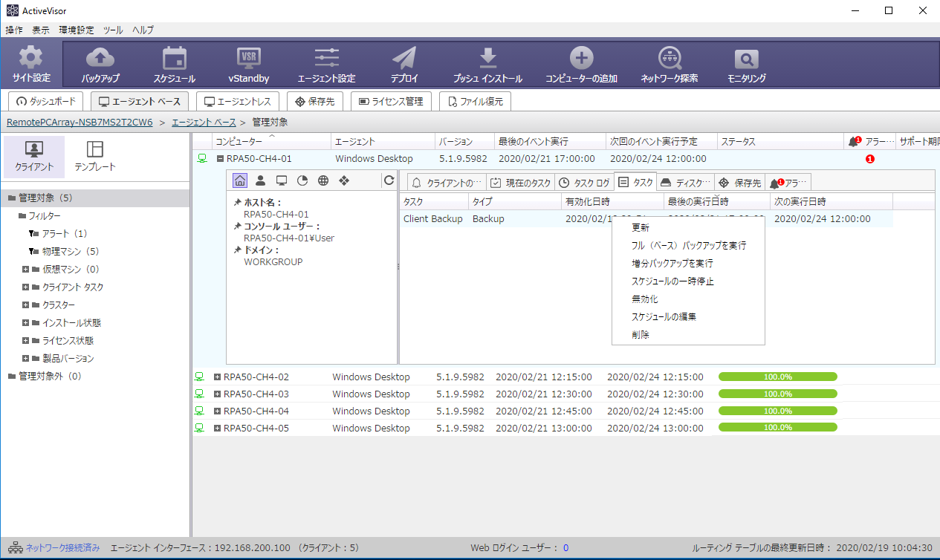The width and height of the screenshot is (940, 560).
Task: Switch to Template view in sidebar
Action: coord(95,156)
